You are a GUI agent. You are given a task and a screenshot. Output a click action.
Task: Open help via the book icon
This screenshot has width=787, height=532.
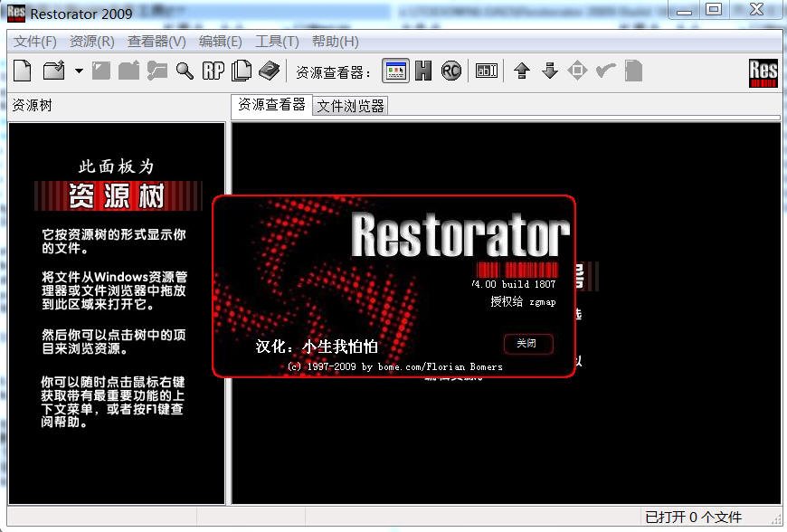(269, 71)
